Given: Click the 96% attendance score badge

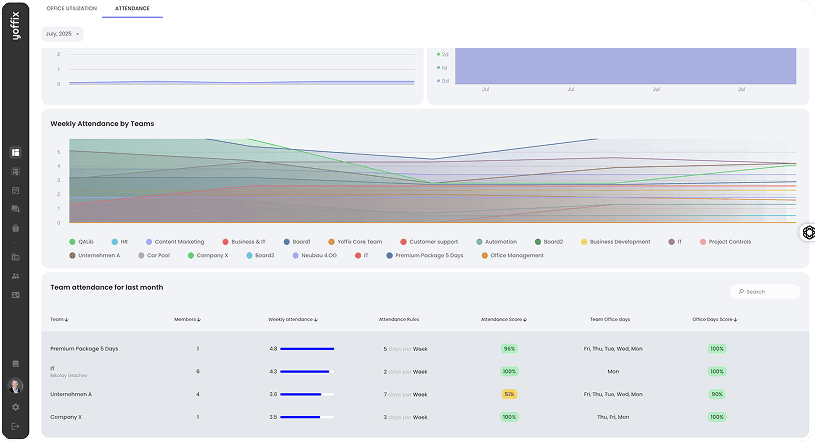Looking at the screenshot, I should click(x=509, y=349).
